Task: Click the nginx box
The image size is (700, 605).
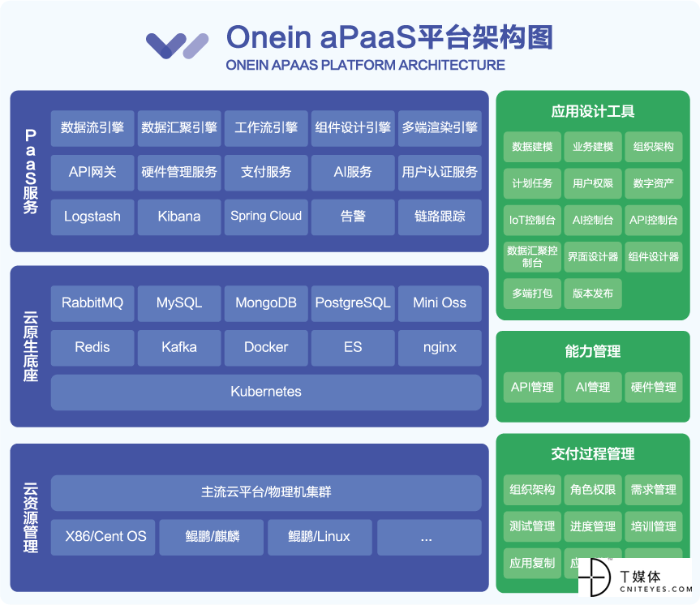Action: pyautogui.click(x=440, y=348)
